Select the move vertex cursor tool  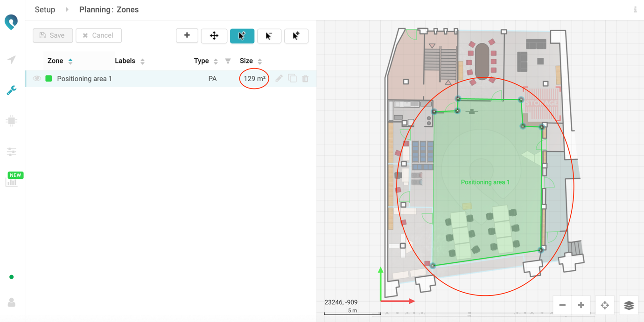[x=296, y=36]
